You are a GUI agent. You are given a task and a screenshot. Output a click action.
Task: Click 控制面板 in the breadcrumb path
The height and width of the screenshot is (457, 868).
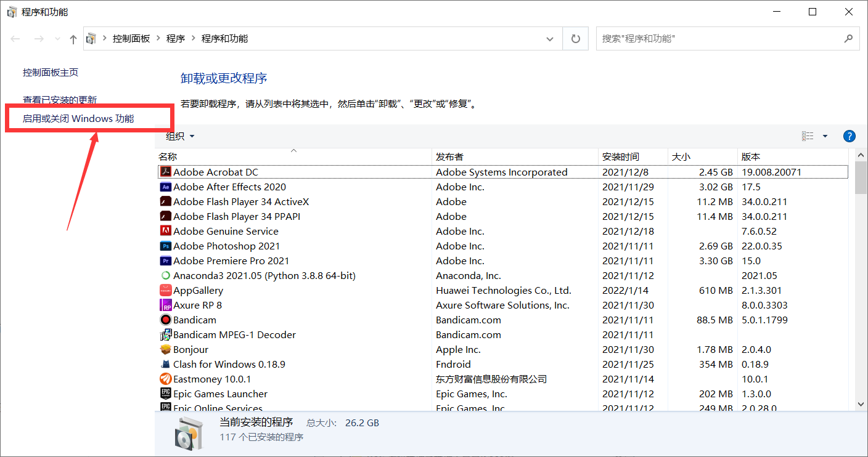(131, 38)
